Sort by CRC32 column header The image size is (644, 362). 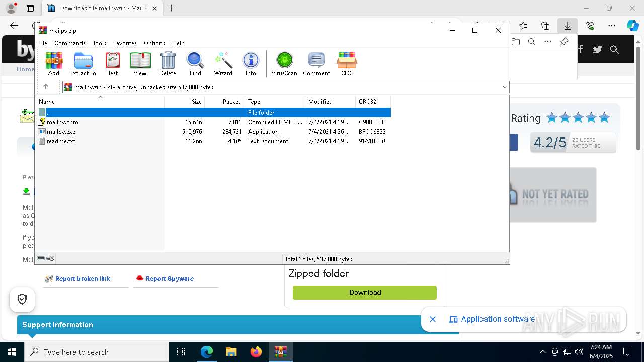[373, 102]
